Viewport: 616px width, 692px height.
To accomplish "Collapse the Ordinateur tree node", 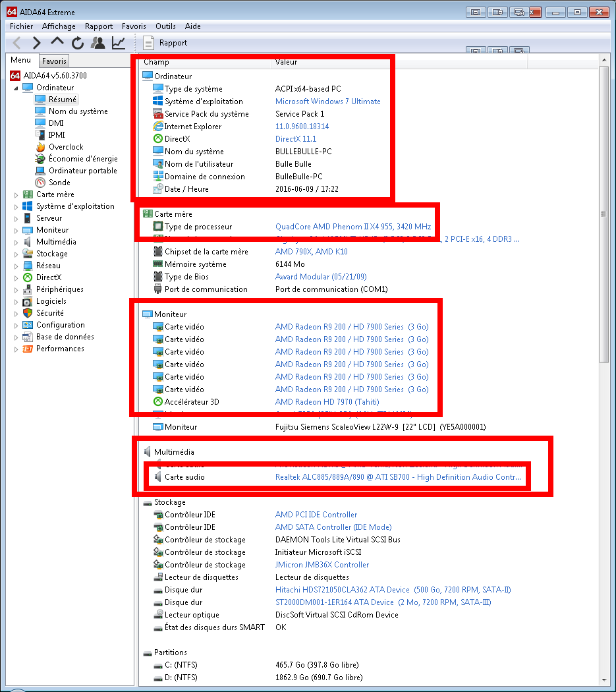I will pos(16,88).
